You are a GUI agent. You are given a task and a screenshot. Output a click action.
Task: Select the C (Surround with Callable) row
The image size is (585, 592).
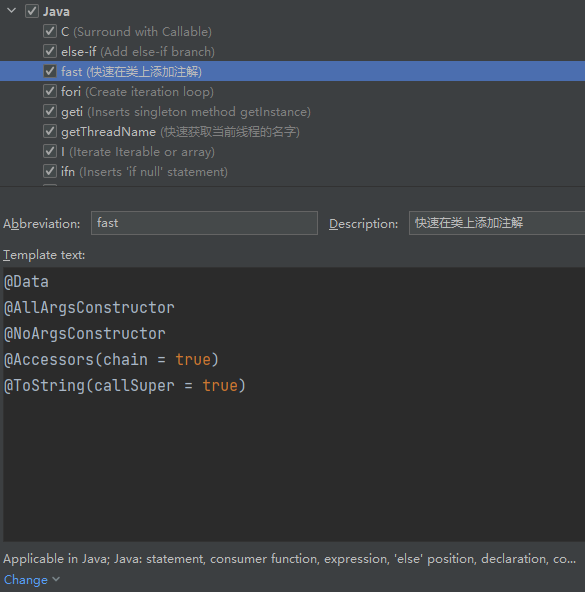pyautogui.click(x=292, y=31)
